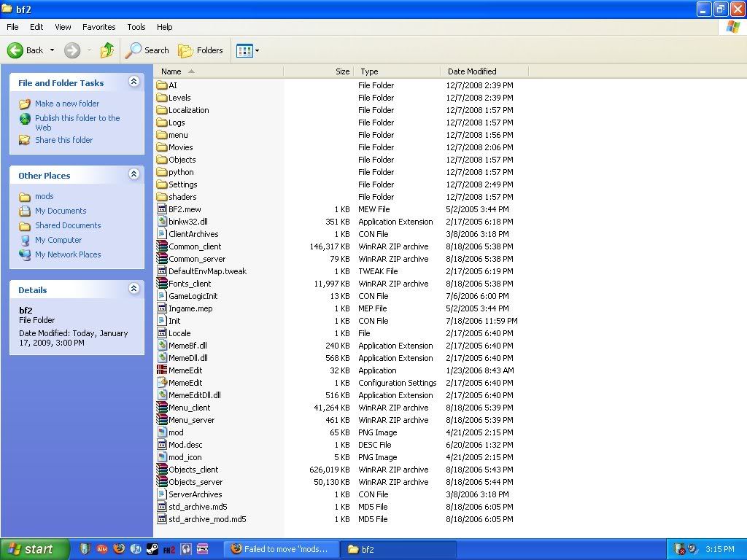Click Publish this folder to the Web
The width and height of the screenshot is (747, 560).
point(77,122)
